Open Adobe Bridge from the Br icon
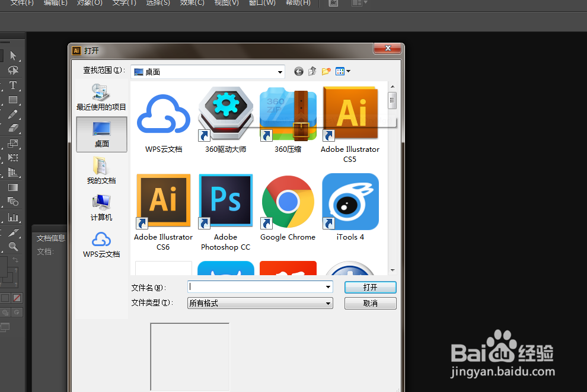The width and height of the screenshot is (587, 392). (333, 3)
